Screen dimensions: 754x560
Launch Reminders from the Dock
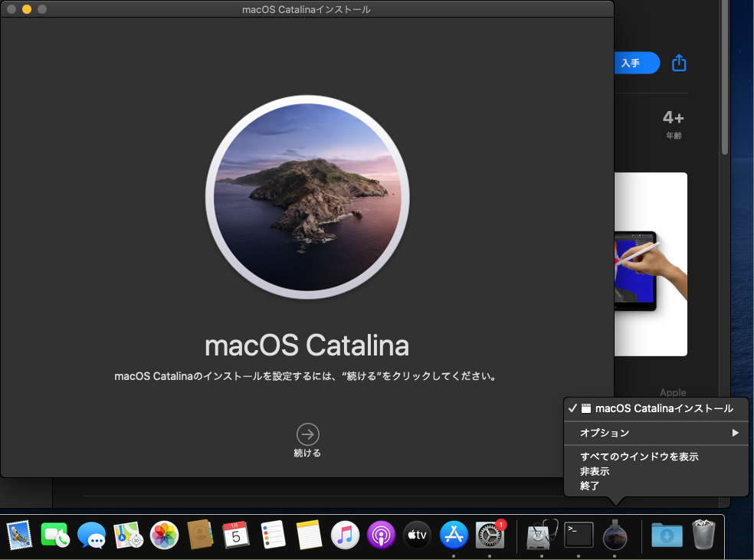pyautogui.click(x=273, y=535)
